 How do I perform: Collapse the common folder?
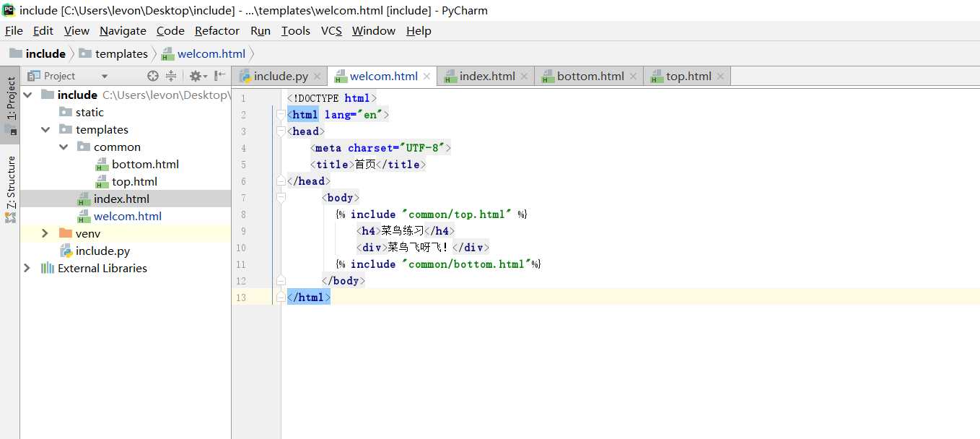click(64, 147)
